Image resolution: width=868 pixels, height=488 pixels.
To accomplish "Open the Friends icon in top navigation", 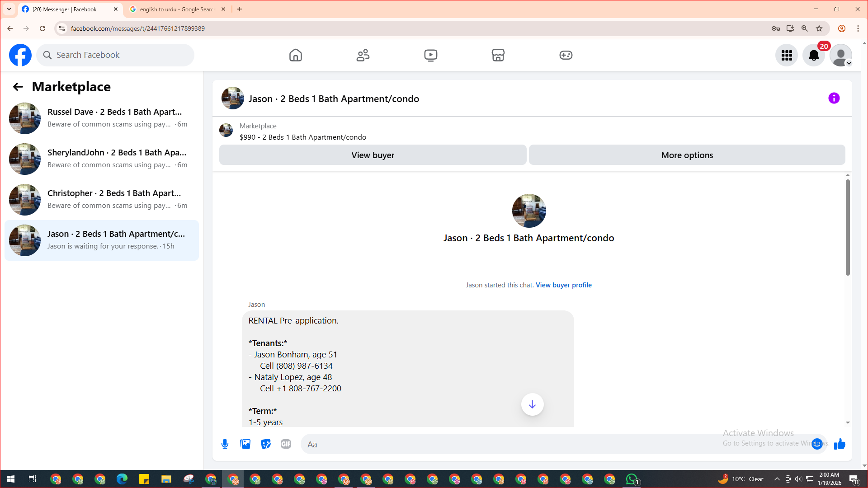I will pyautogui.click(x=363, y=55).
